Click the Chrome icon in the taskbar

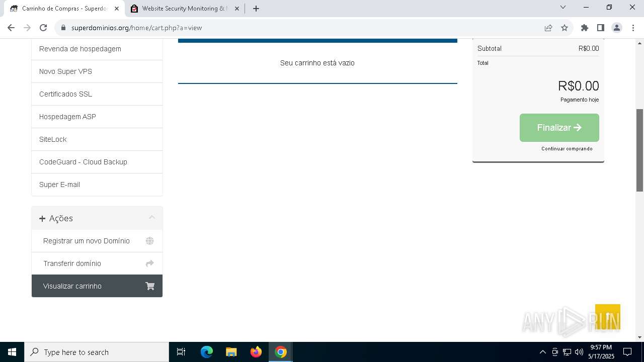(x=281, y=352)
